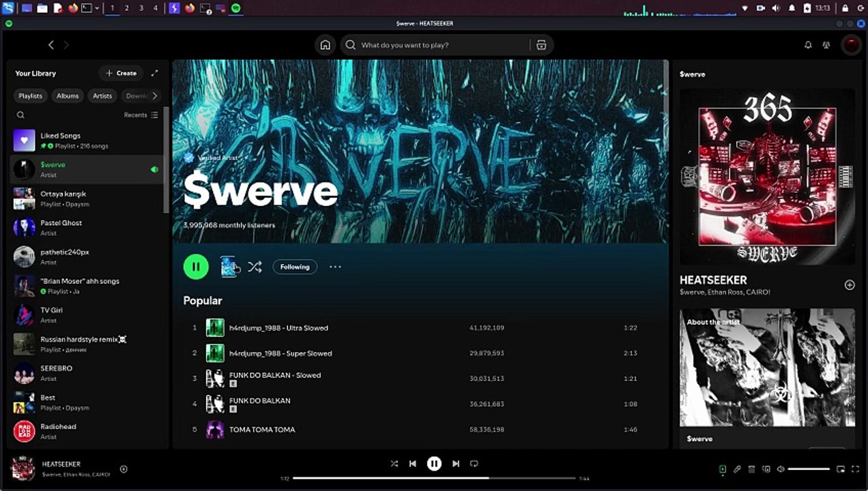Toggle repeat in the bottom player bar
Viewport: 868px width, 491px height.
coord(474,464)
